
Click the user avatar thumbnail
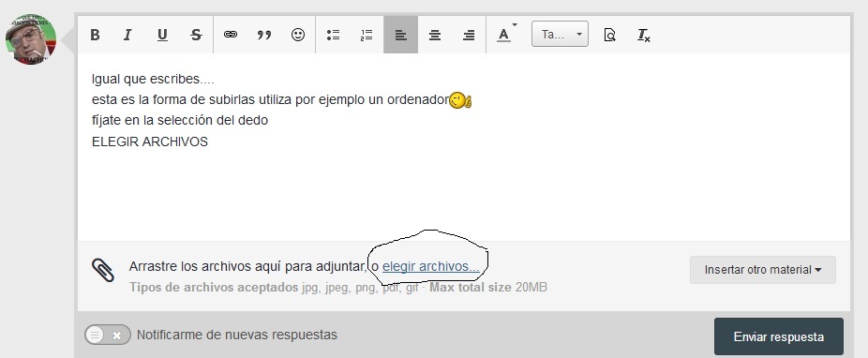pos(31,39)
